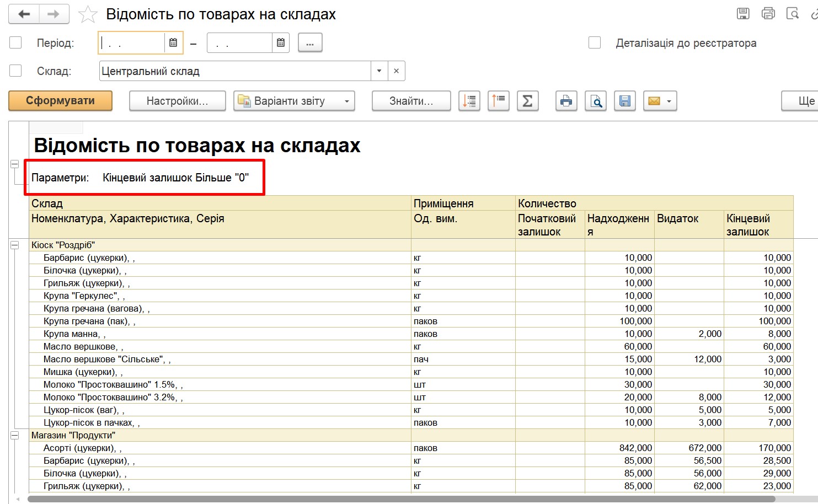Click the Кінцевий залишок column header
Screen dimensions: 818x504
pos(758,225)
